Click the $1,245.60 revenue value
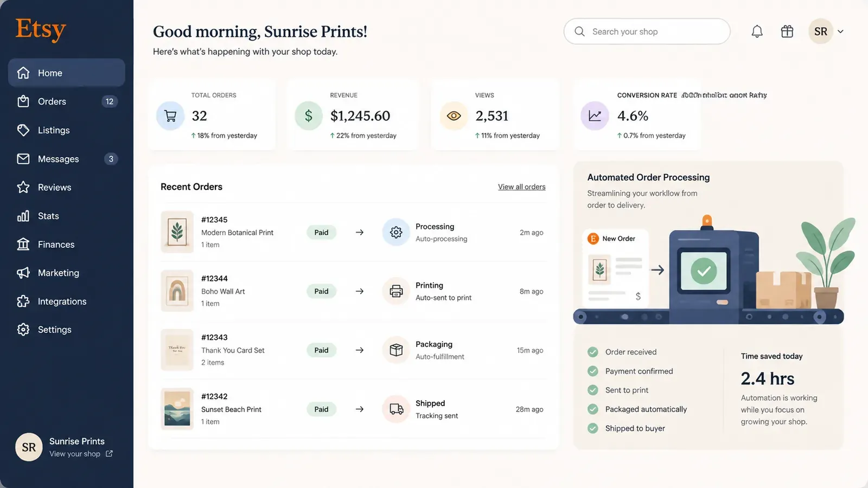This screenshot has width=868, height=488. pyautogui.click(x=360, y=116)
